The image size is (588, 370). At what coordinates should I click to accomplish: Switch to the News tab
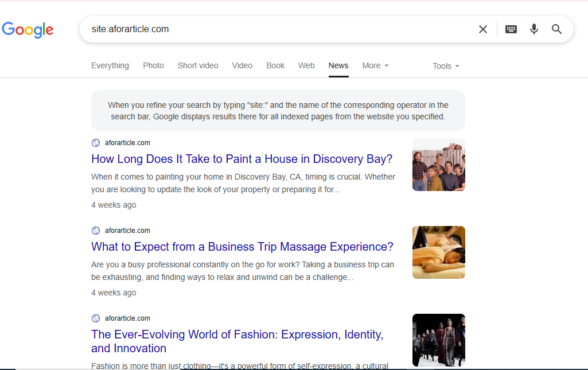pyautogui.click(x=338, y=65)
